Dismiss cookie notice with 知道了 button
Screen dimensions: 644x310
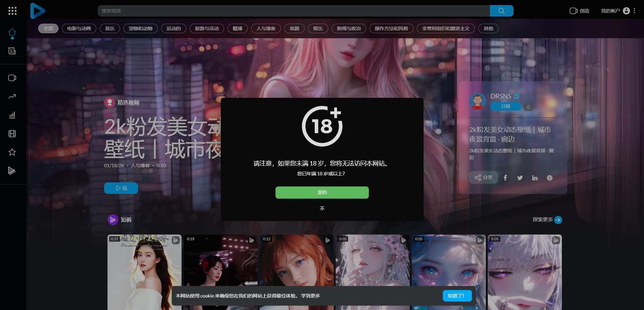tap(457, 296)
